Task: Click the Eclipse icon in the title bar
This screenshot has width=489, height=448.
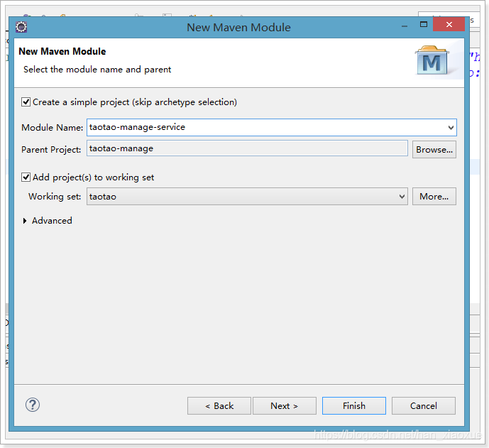Action: click(21, 27)
